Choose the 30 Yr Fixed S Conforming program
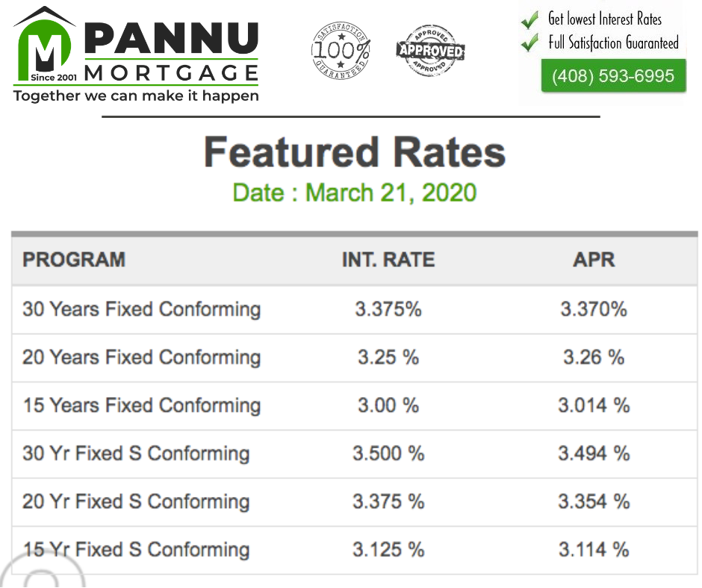 [136, 454]
